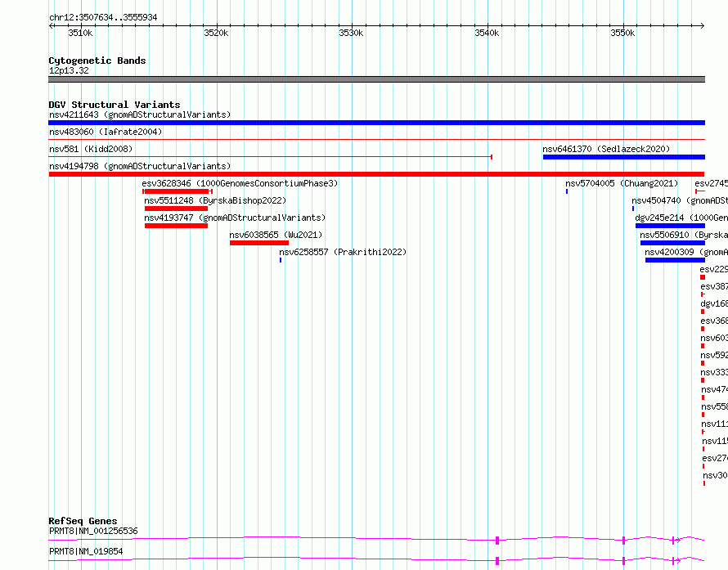
Task: Click the RefSeq Genes track title
Action: click(83, 521)
